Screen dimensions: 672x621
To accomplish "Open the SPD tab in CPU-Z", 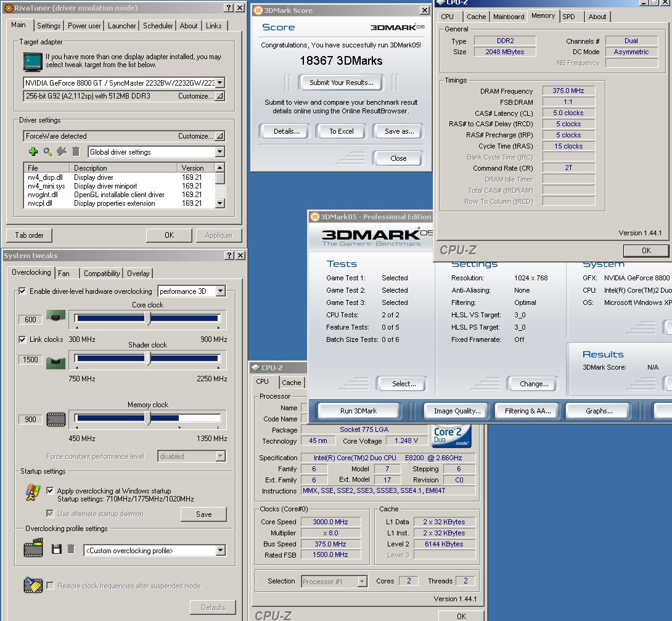I will click(x=568, y=17).
